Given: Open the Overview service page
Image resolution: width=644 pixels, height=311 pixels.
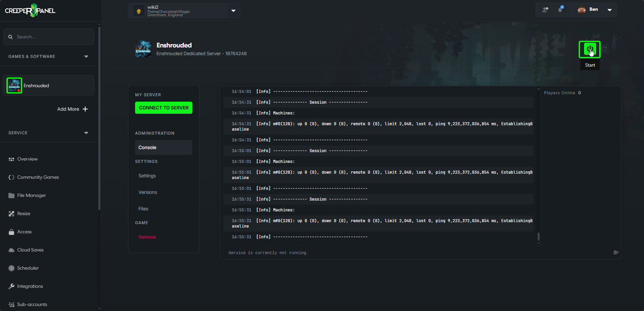Looking at the screenshot, I should pos(27,159).
